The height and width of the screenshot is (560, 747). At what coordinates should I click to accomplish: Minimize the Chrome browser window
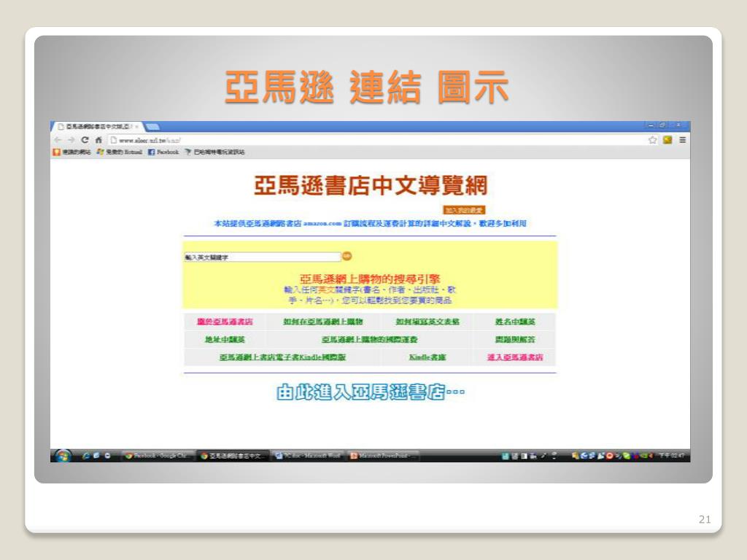tap(651, 125)
